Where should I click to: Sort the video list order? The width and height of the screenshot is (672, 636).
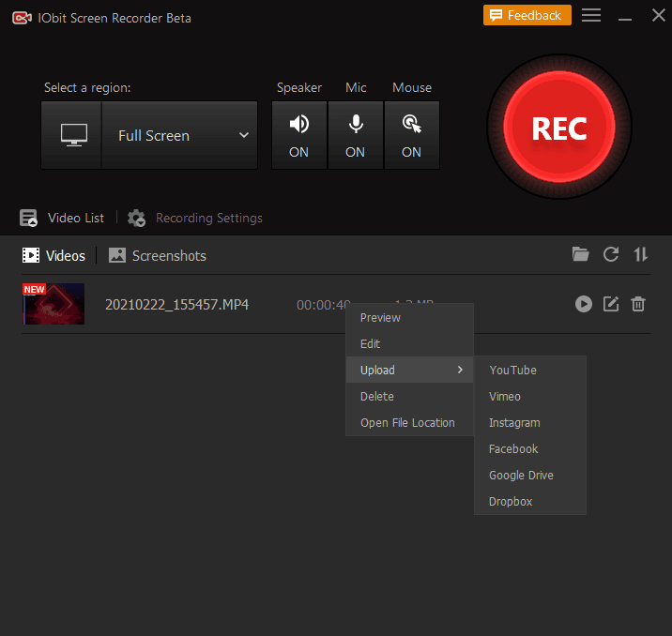pyautogui.click(x=641, y=254)
